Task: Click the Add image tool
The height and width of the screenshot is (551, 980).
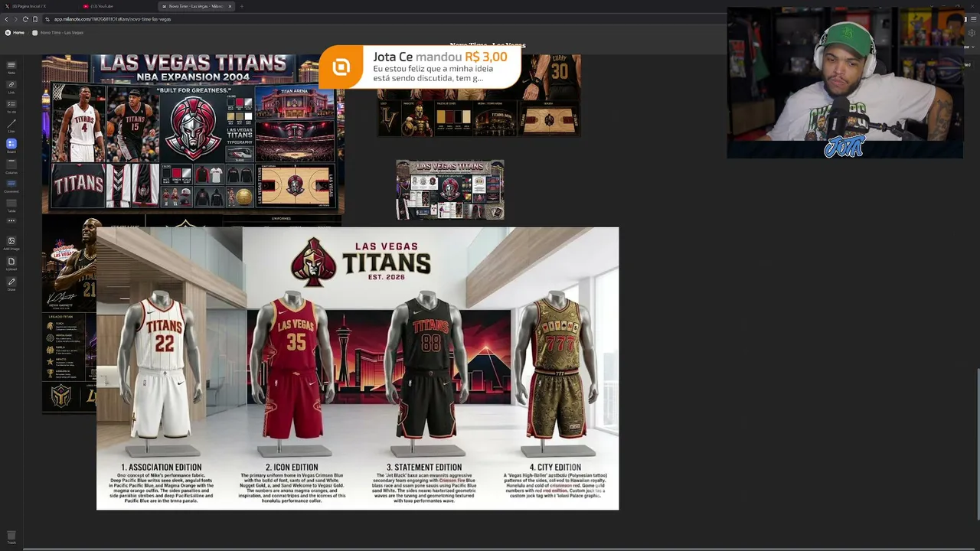Action: [11, 242]
